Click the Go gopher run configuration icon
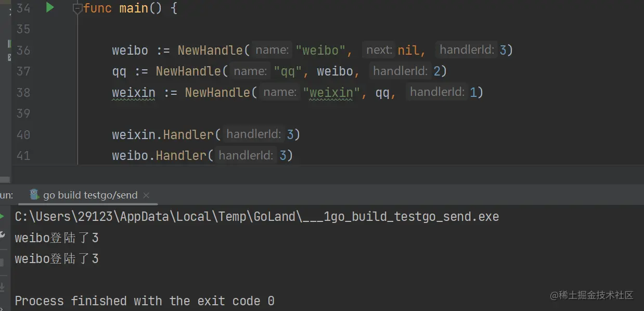644x311 pixels. (x=35, y=195)
